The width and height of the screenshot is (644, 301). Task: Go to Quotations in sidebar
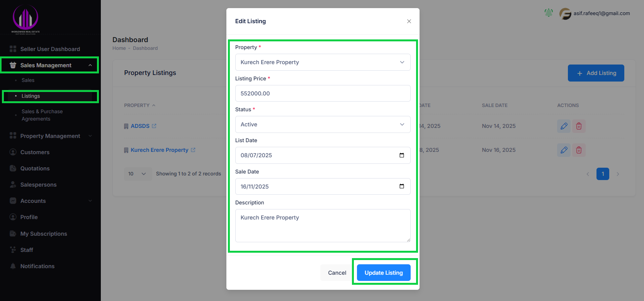point(35,168)
